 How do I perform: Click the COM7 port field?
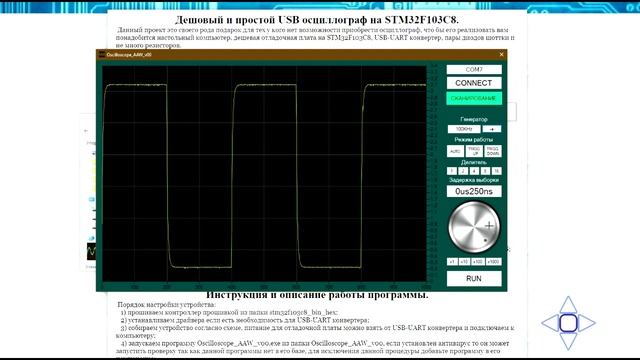pos(473,69)
